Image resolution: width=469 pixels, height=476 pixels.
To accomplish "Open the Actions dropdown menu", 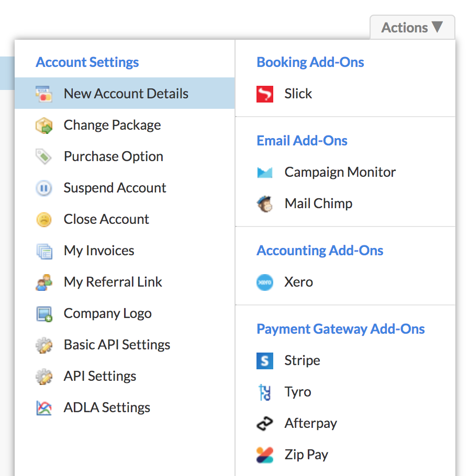I will (x=412, y=27).
